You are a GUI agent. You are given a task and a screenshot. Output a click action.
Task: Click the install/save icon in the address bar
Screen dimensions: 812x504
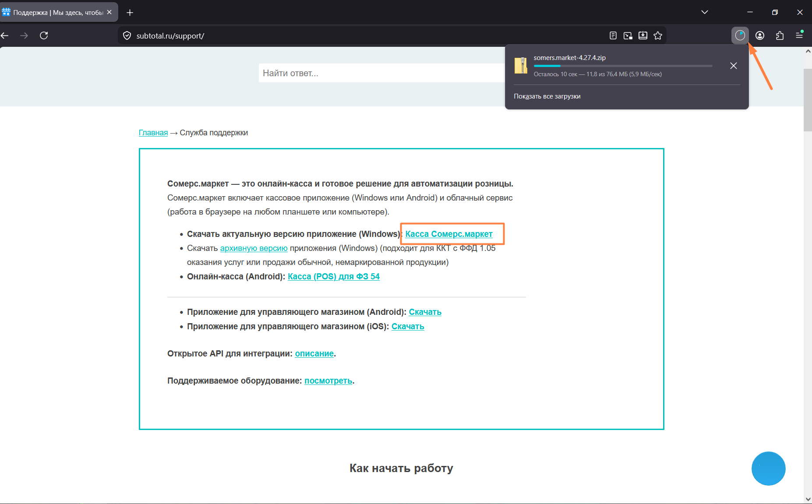pyautogui.click(x=643, y=35)
